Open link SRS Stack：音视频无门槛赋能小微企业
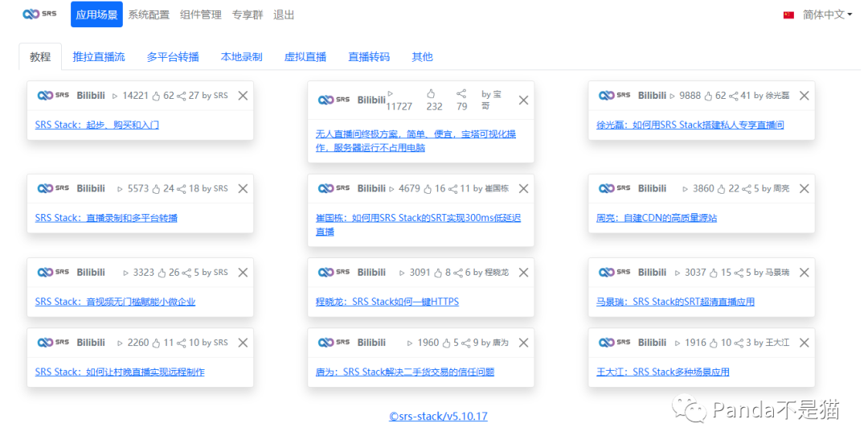The height and width of the screenshot is (448, 868). [x=115, y=302]
